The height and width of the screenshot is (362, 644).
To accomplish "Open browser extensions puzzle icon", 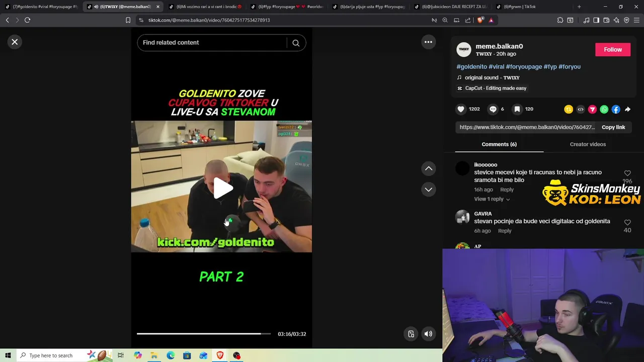I will [560, 20].
